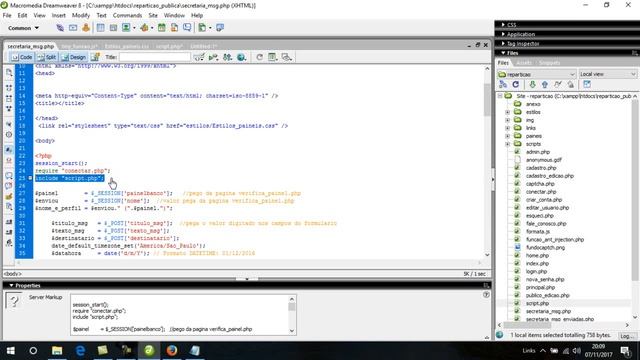640x360 pixels.
Task: Click the Files panel Refresh icon
Action: [x=516, y=84]
